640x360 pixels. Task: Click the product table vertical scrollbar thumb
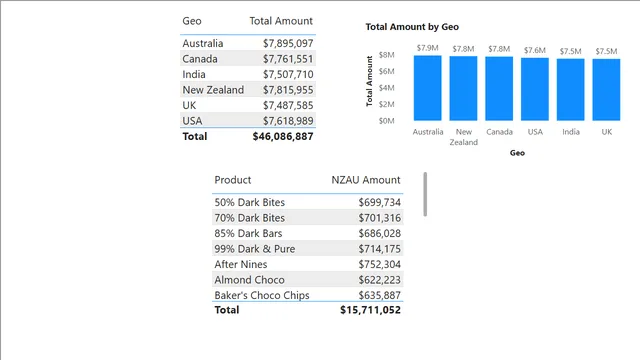coord(425,194)
